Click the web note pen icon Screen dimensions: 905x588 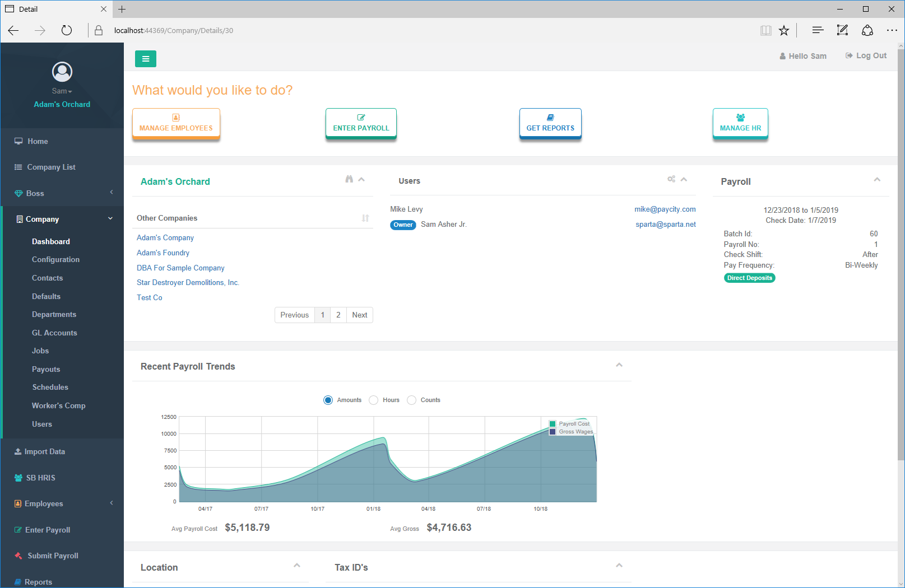[x=842, y=30]
